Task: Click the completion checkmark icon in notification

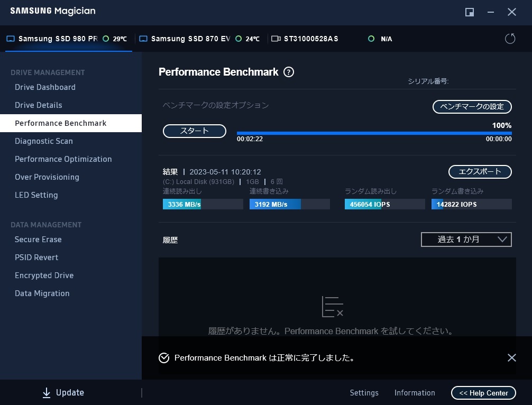Action: coord(164,358)
